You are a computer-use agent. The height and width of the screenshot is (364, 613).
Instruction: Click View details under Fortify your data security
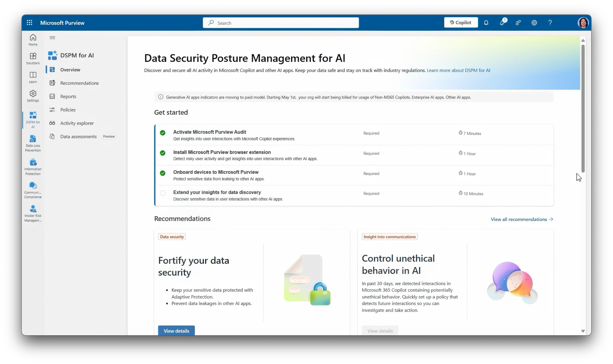(176, 331)
